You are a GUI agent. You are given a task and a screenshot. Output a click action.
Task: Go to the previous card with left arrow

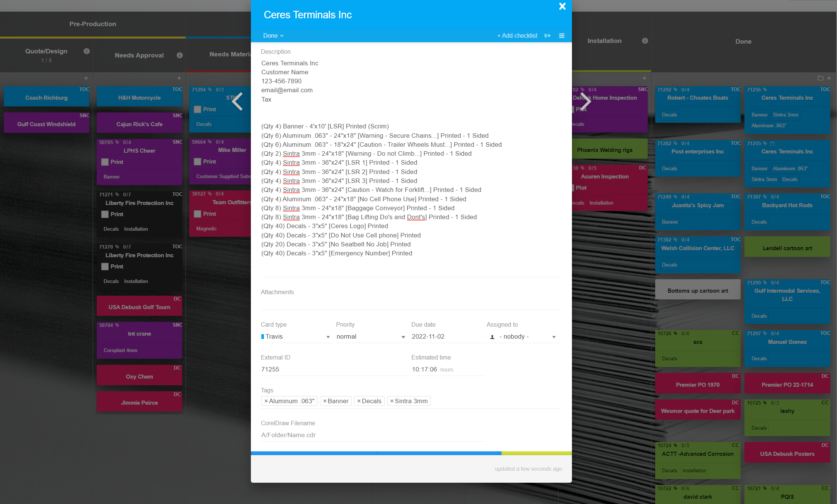pyautogui.click(x=237, y=101)
